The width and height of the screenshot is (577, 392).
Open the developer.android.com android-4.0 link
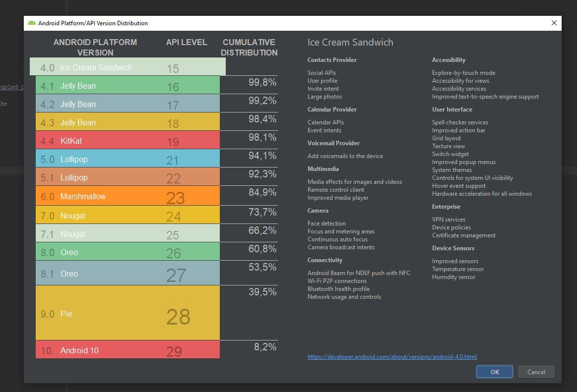pyautogui.click(x=392, y=357)
